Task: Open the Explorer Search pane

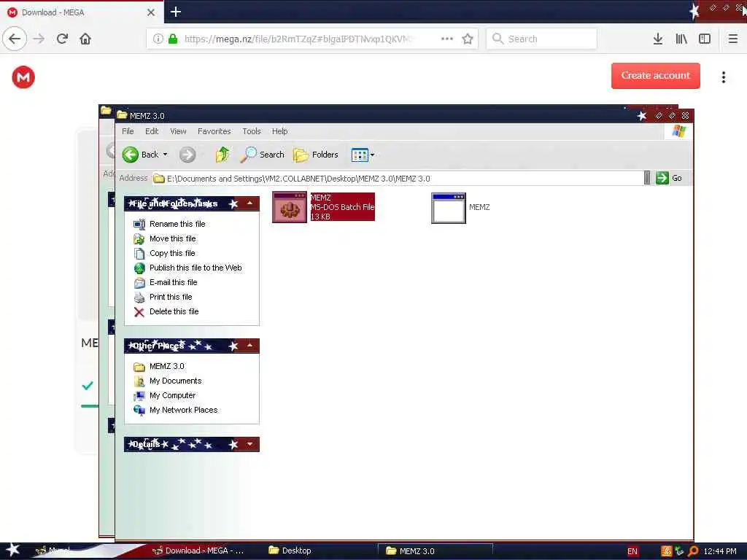Action: click(x=262, y=155)
